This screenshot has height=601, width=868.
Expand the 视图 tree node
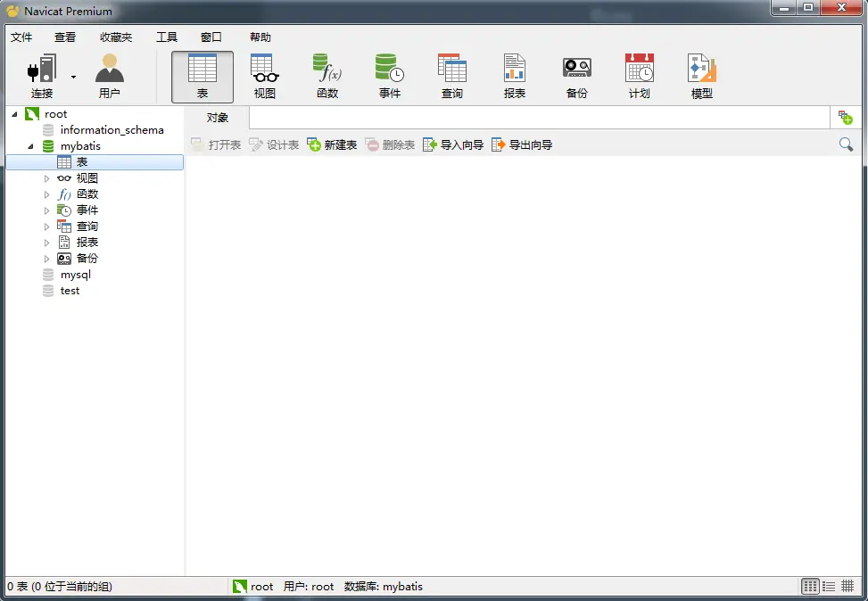[x=46, y=178]
